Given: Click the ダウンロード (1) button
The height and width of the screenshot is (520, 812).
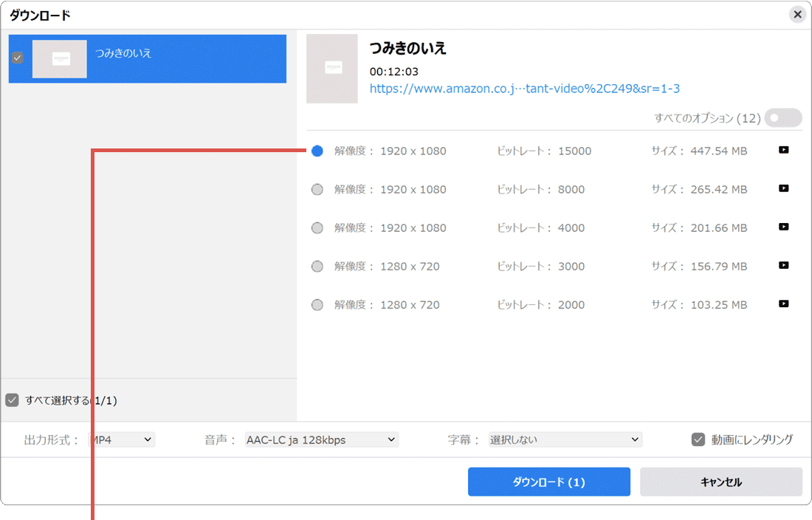Looking at the screenshot, I should [549, 482].
